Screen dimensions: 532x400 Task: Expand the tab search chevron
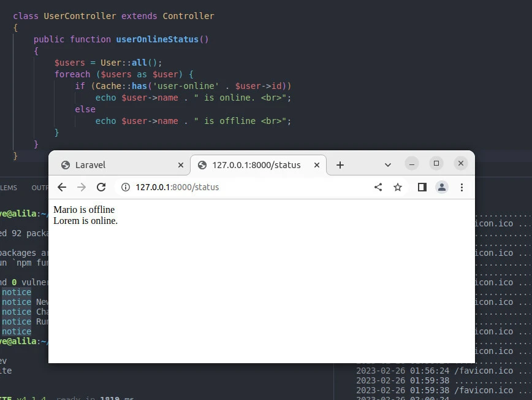click(388, 165)
